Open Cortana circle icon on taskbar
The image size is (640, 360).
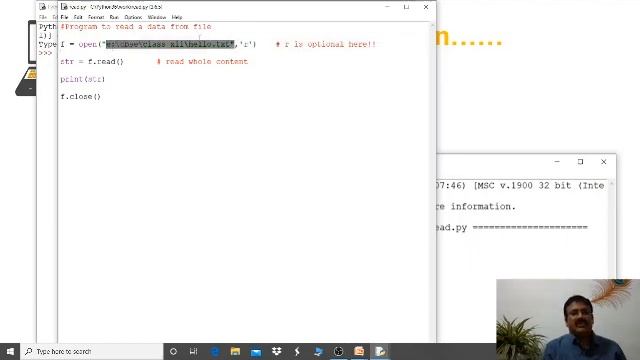coord(173,351)
